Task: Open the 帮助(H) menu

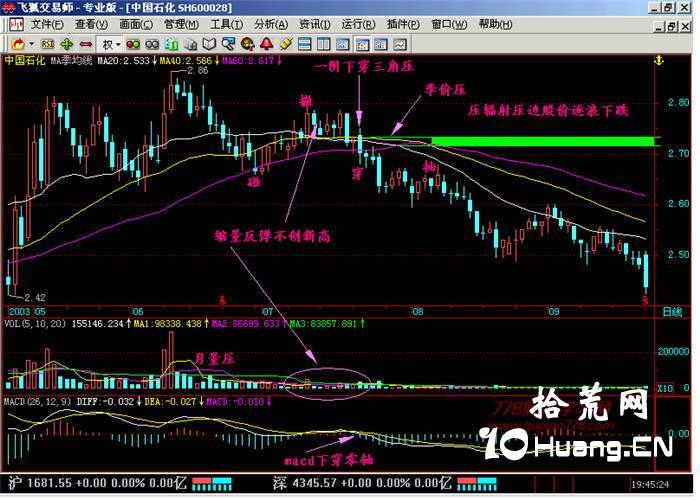Action: [496, 25]
